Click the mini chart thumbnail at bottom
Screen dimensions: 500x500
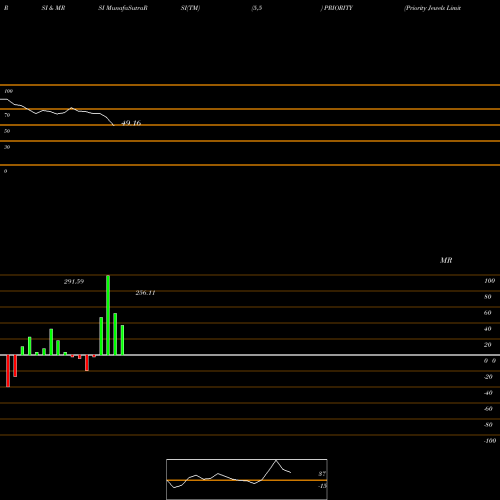[247, 479]
